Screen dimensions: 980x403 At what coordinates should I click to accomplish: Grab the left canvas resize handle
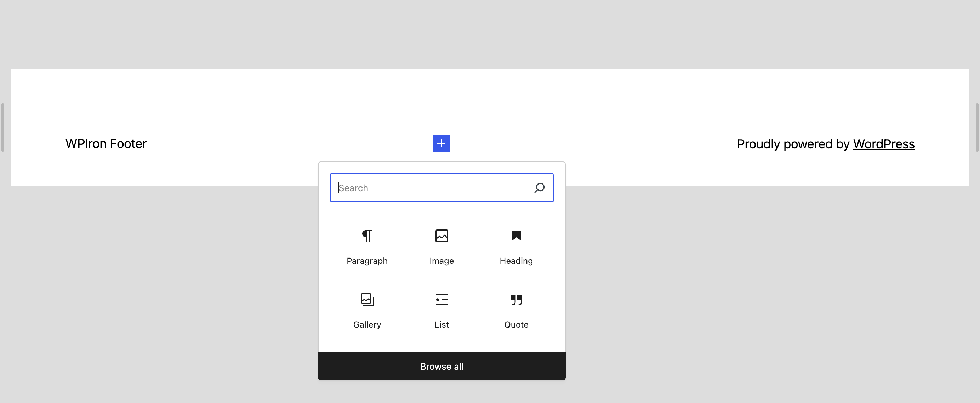click(x=3, y=127)
